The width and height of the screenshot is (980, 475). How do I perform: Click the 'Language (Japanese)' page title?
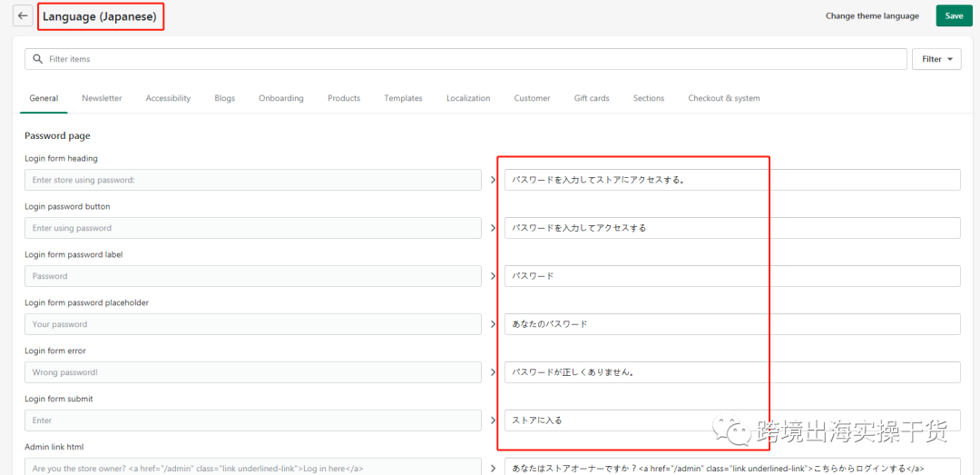coord(100,17)
